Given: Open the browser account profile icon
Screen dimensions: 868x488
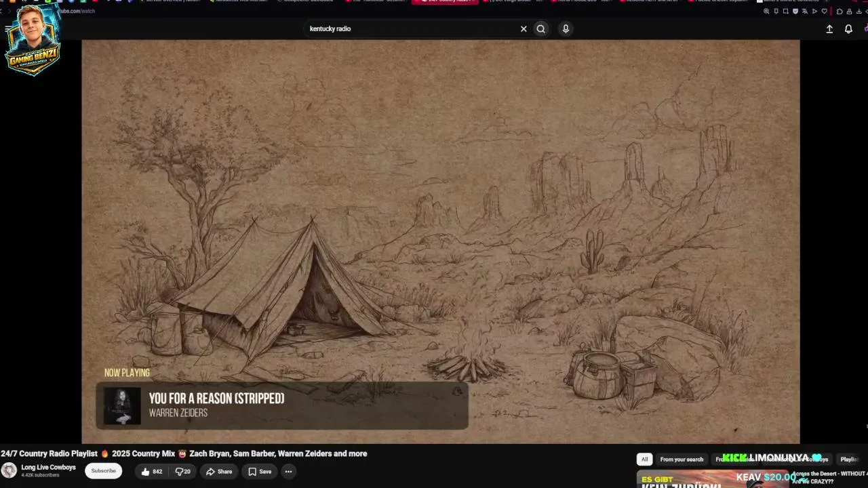Looking at the screenshot, I should [x=849, y=11].
